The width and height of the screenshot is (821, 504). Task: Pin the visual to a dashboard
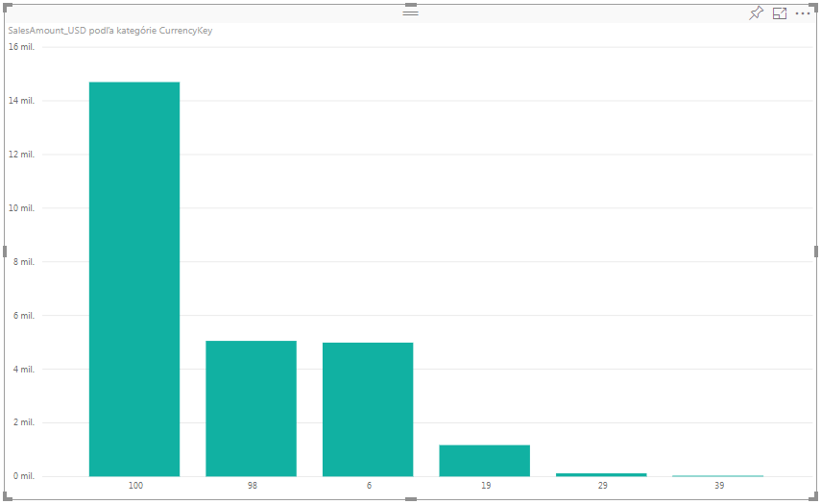pos(756,13)
